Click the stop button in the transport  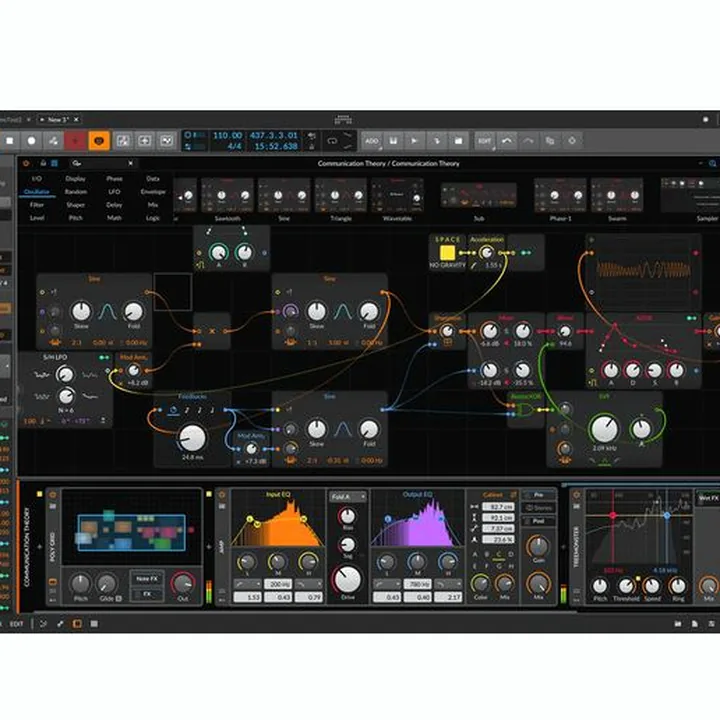10,141
